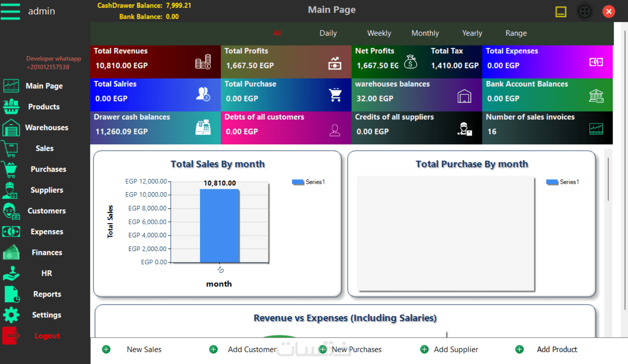
Task: Select the All period filter
Action: (x=278, y=33)
